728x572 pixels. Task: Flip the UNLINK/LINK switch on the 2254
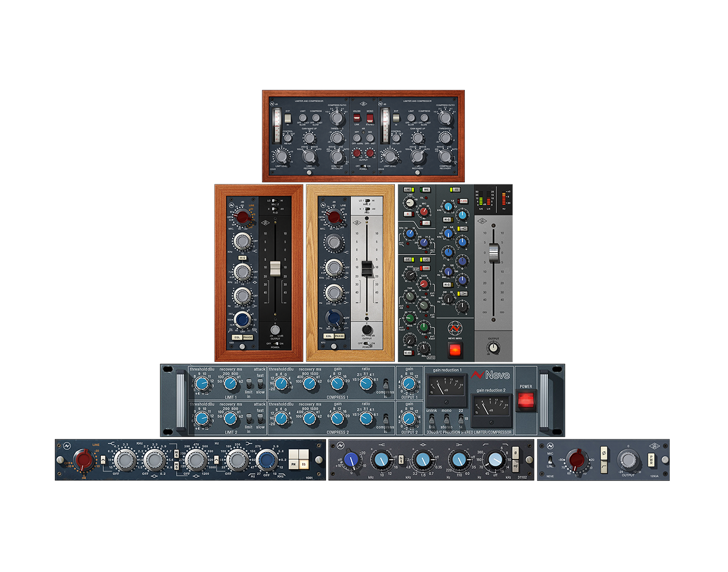357,117
